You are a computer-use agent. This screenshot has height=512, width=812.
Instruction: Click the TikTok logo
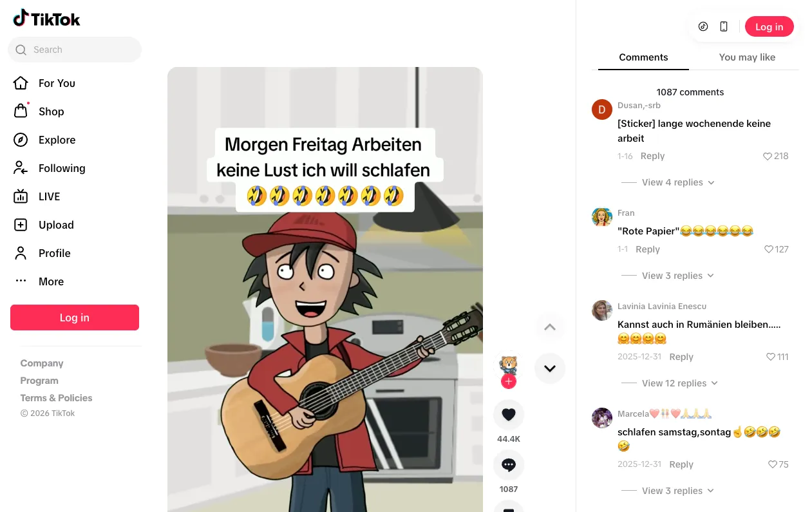(46, 19)
